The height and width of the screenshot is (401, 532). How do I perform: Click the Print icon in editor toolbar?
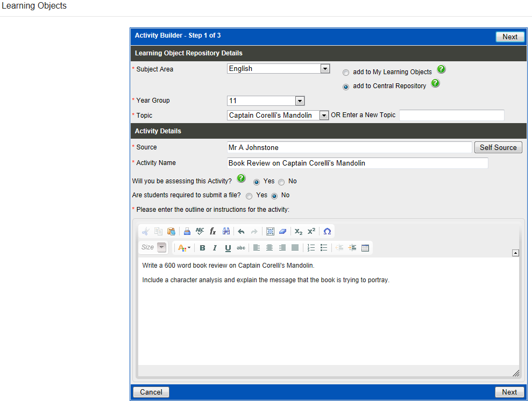pos(187,231)
